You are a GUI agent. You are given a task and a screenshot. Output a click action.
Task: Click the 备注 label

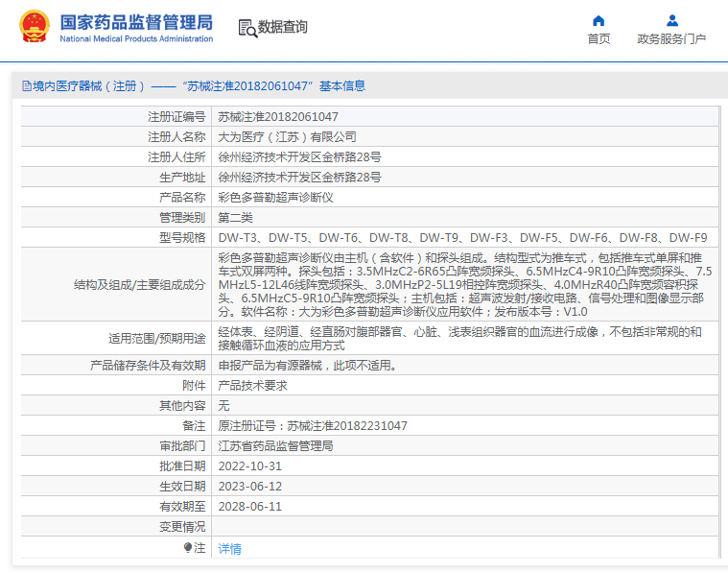coord(194,426)
